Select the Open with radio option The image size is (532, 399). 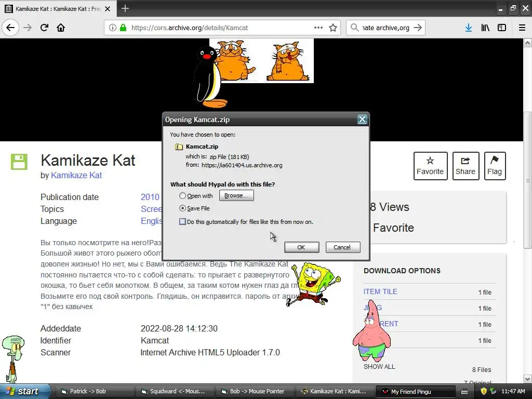(182, 196)
